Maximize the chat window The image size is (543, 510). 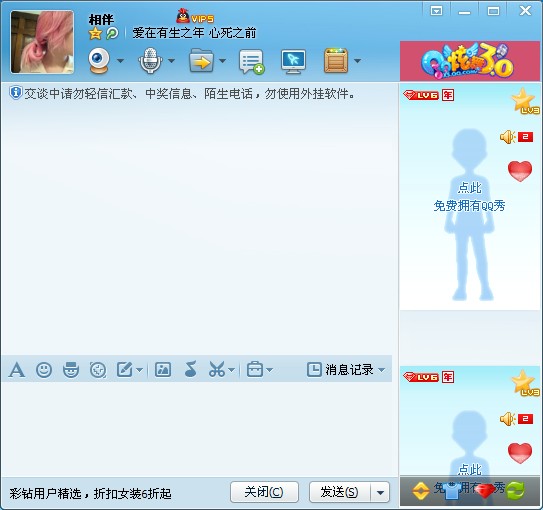(x=493, y=11)
